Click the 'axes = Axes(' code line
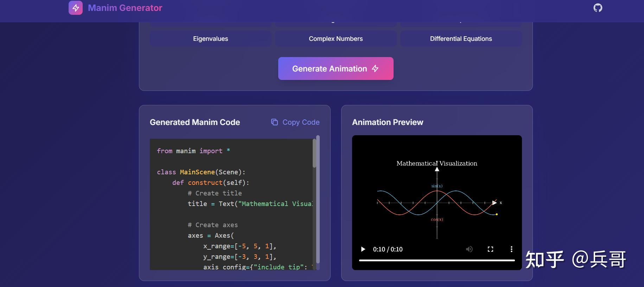The width and height of the screenshot is (644, 287). click(x=211, y=235)
